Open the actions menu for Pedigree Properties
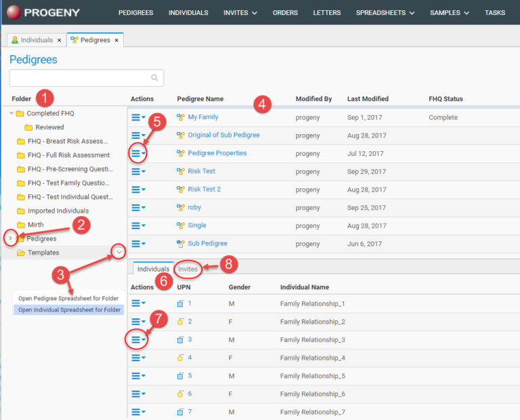The height and width of the screenshot is (420, 520). point(138,154)
